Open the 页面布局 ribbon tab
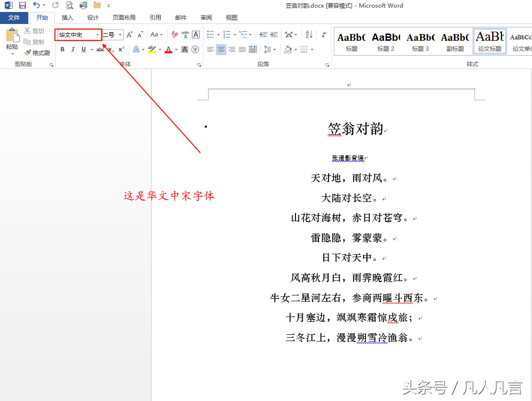This screenshot has height=401, width=532. (124, 18)
